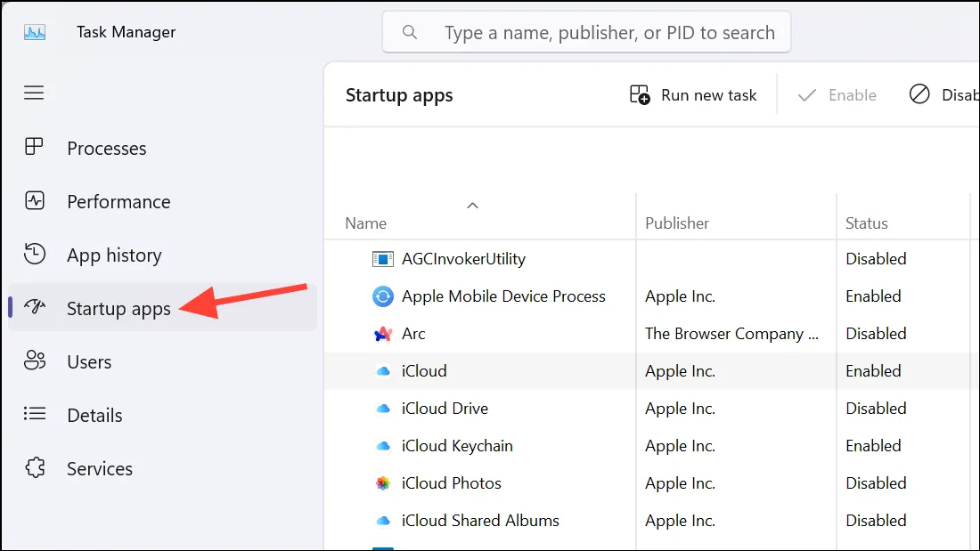Screen dimensions: 980x551
Task: Switch to the Details tab
Action: point(162,415)
